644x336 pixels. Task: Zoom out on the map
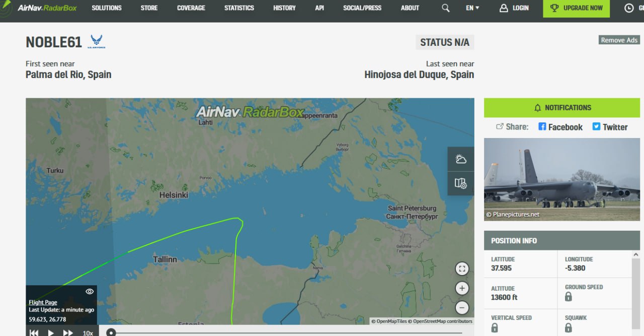pos(462,308)
